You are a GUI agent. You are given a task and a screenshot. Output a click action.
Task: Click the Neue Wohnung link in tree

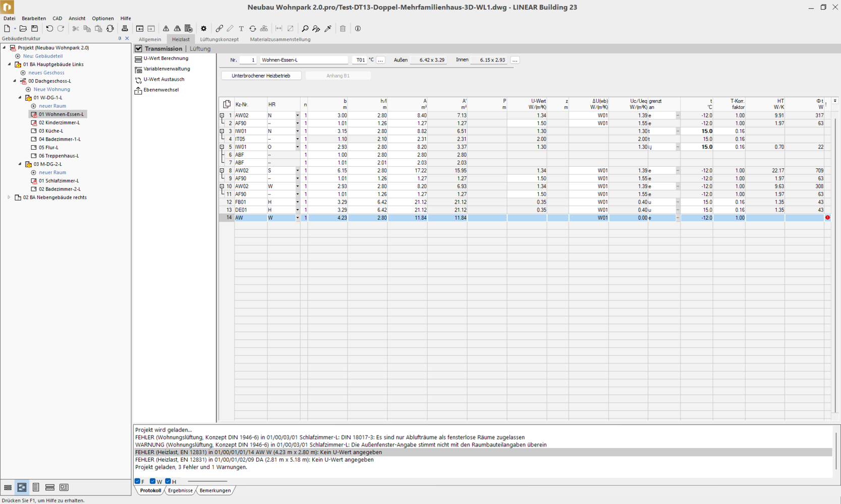pyautogui.click(x=51, y=89)
